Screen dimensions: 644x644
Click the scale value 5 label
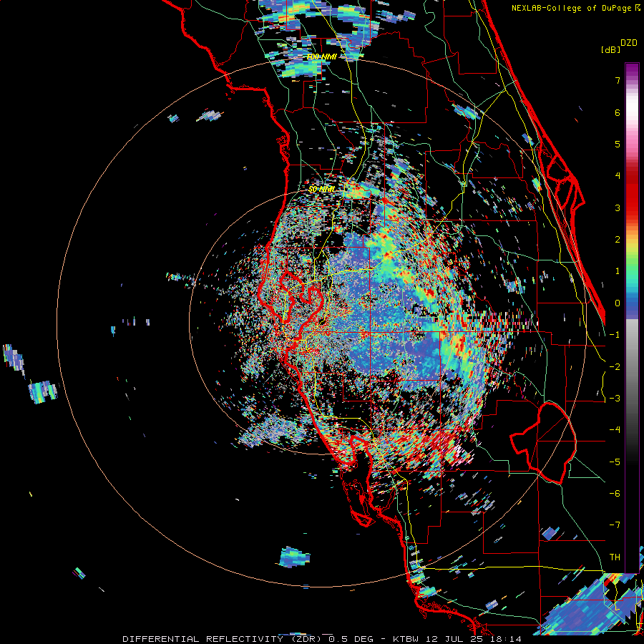[x=618, y=144]
